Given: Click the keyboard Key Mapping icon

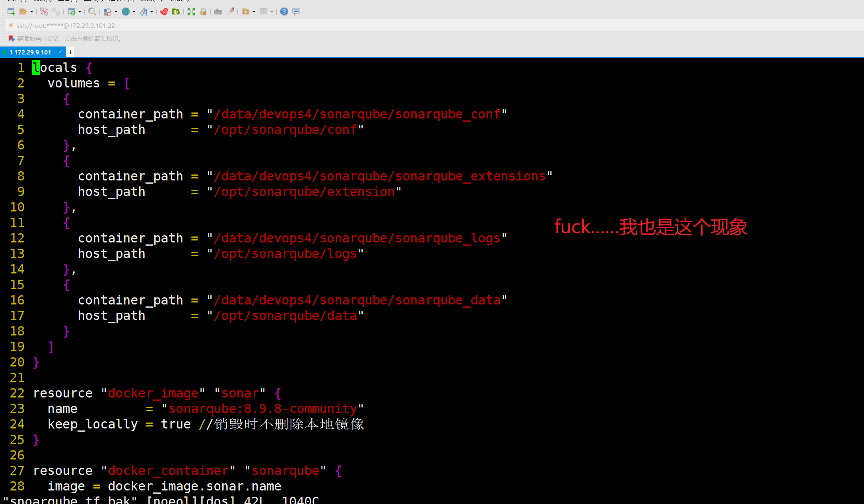Looking at the screenshot, I should (218, 12).
